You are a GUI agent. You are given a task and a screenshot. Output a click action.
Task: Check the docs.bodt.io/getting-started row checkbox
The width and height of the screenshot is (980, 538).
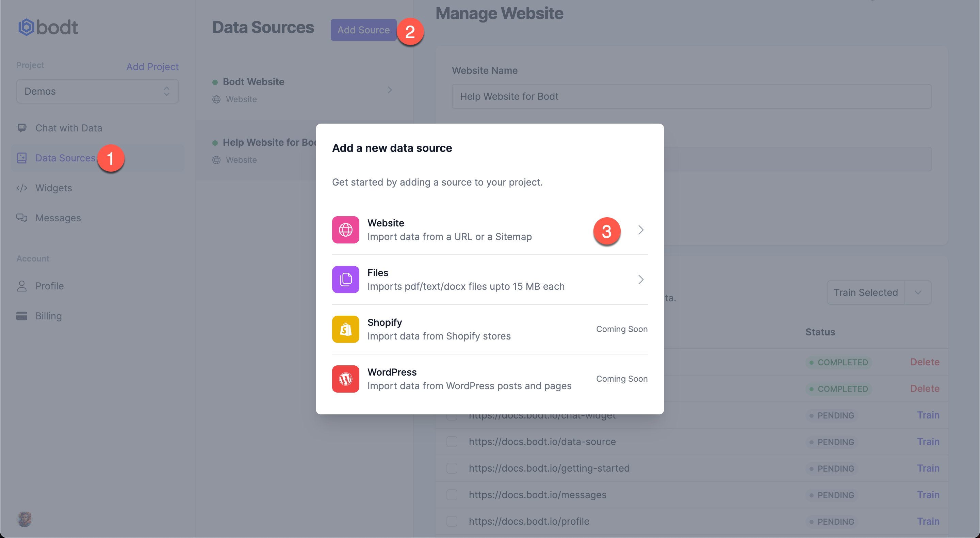pos(452,468)
